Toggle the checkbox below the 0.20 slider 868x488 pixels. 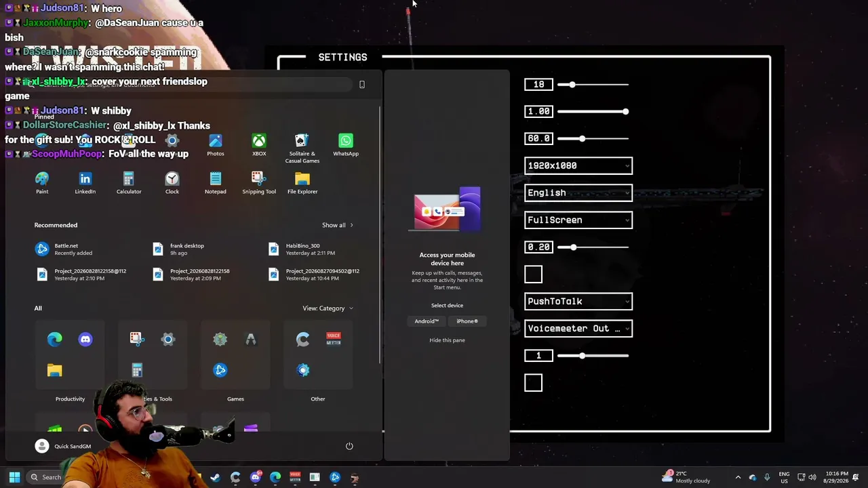coord(534,274)
